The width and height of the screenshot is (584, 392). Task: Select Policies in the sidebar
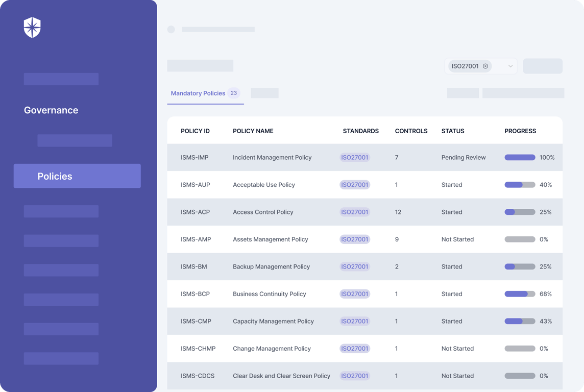tap(77, 176)
